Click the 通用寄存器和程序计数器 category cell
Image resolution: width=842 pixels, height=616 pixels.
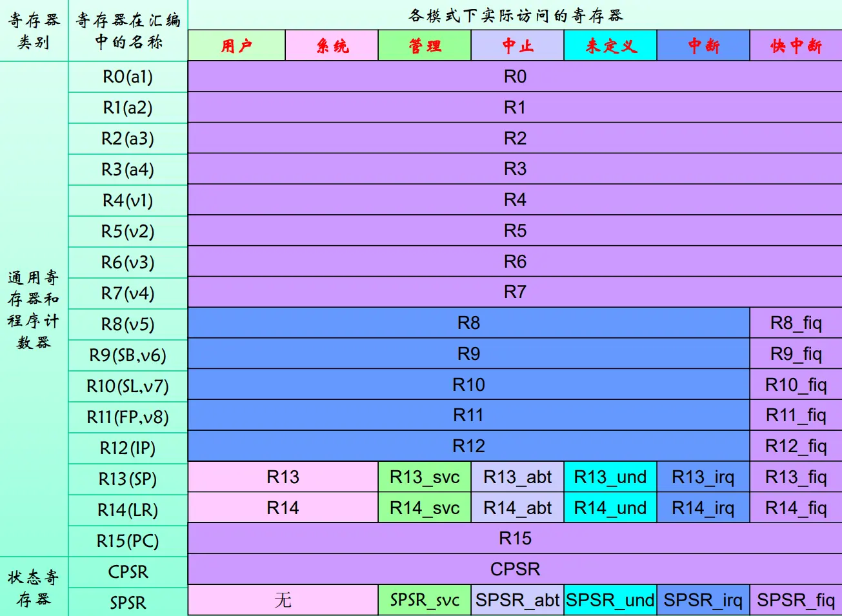[34, 309]
